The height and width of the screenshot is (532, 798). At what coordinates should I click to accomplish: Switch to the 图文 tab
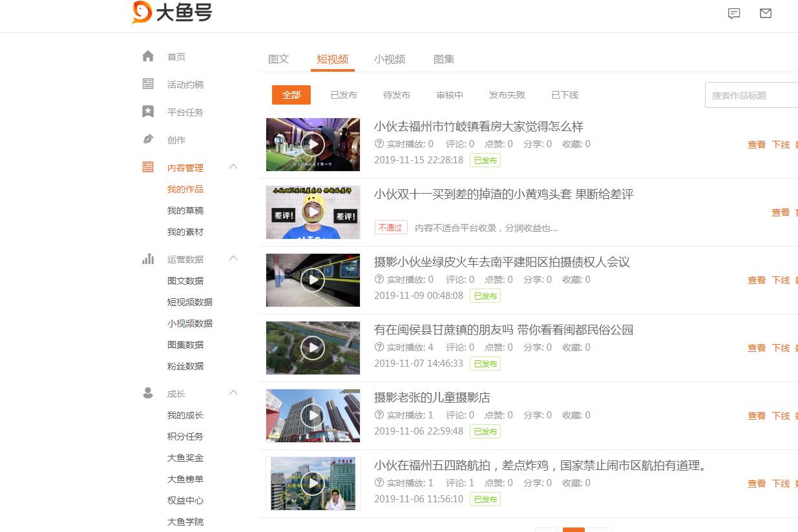[x=278, y=59]
